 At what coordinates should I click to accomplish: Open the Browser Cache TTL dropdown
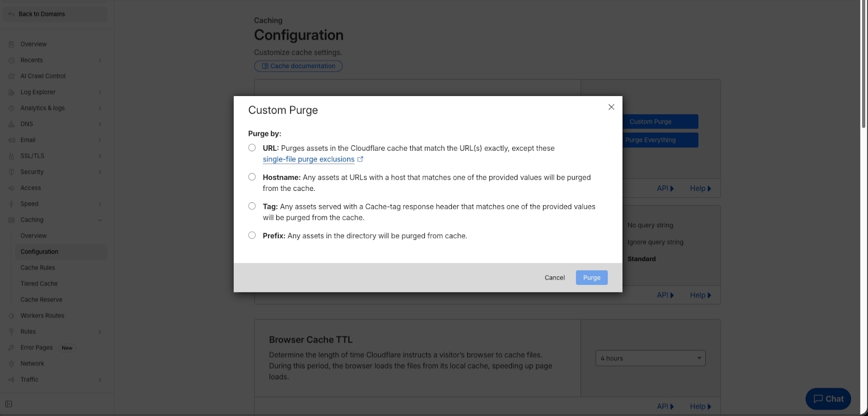pyautogui.click(x=650, y=358)
